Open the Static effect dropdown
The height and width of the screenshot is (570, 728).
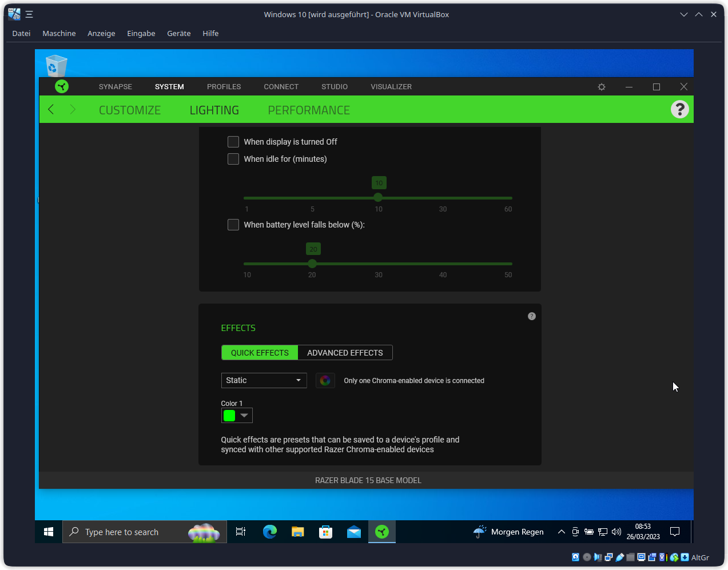[x=264, y=380]
